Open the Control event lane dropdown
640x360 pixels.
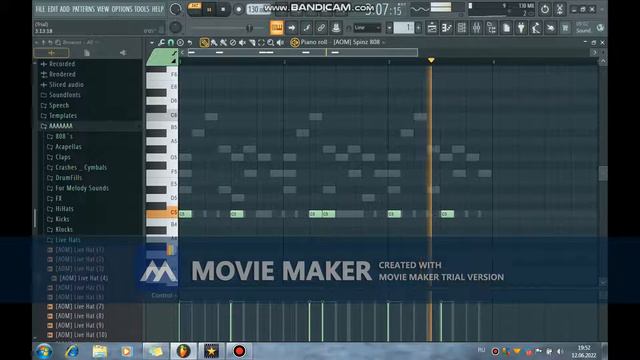click(164, 295)
